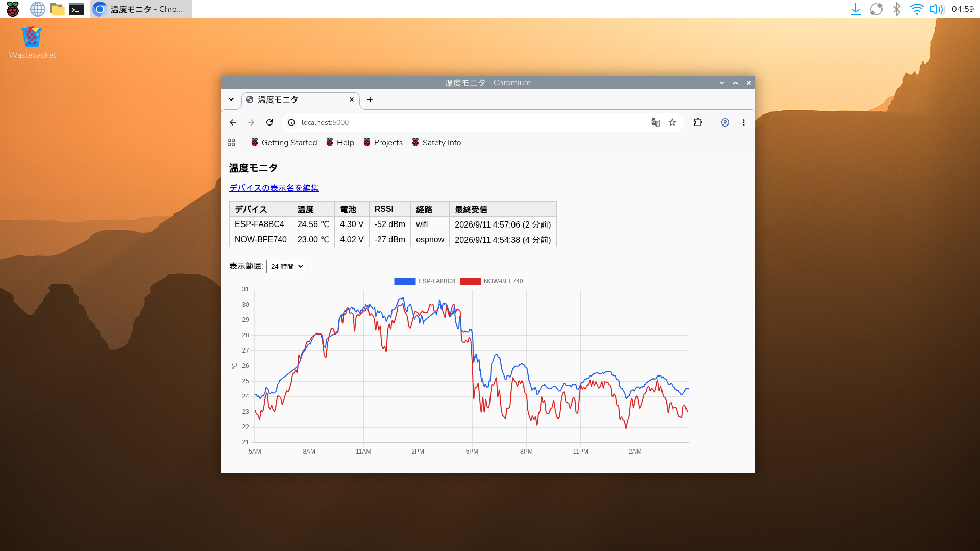The width and height of the screenshot is (980, 551).
Task: Open a new tab with plus button
Action: point(370,99)
